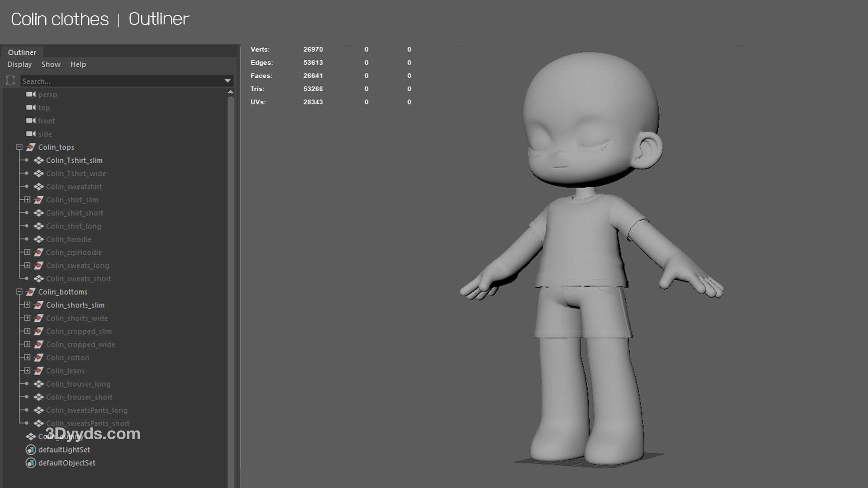Click the Colin_Tshirt_slim mesh icon
This screenshot has height=488, width=868.
point(38,160)
